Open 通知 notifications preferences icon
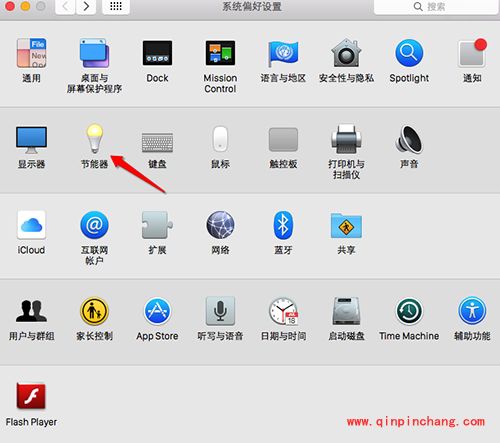This screenshot has height=443, width=500. pos(472,53)
